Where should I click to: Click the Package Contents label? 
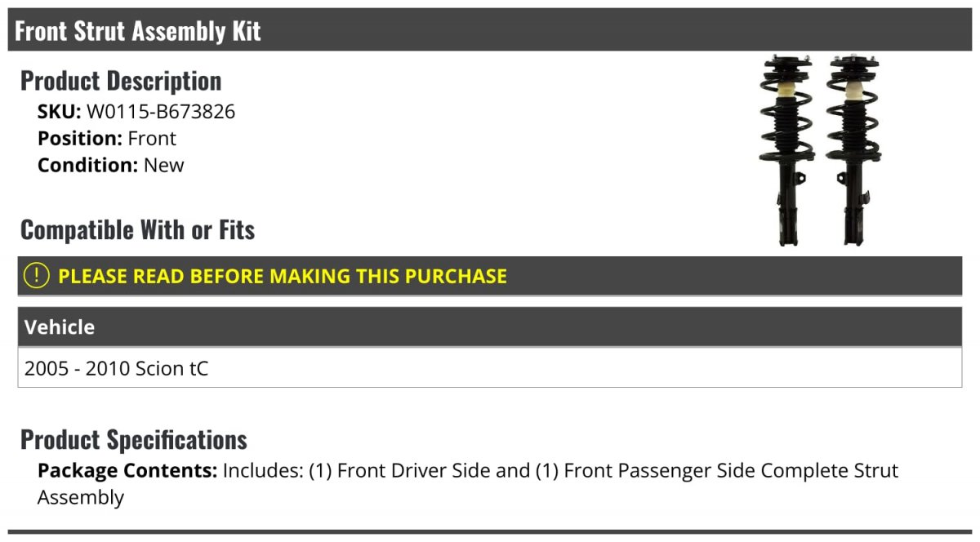127,471
